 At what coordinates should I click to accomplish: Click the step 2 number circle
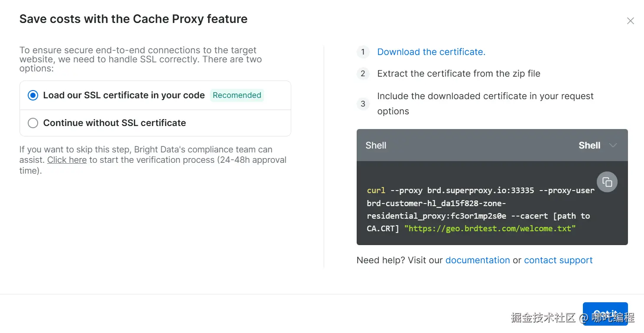pos(363,74)
